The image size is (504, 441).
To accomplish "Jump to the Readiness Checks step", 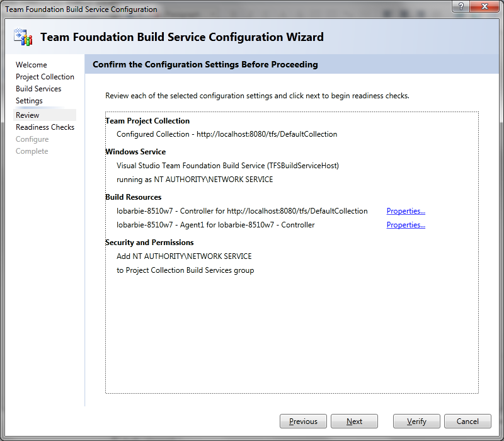I will point(45,127).
